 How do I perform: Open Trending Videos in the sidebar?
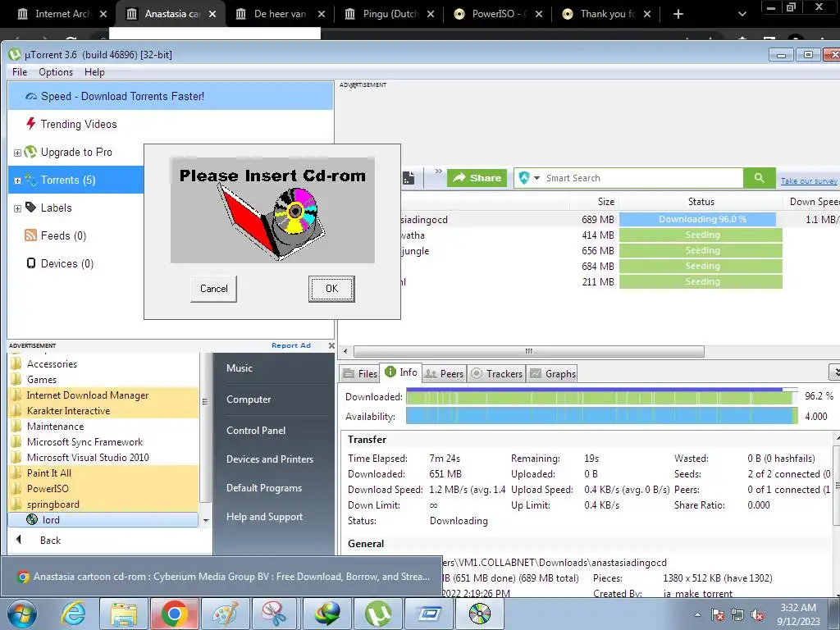click(78, 125)
